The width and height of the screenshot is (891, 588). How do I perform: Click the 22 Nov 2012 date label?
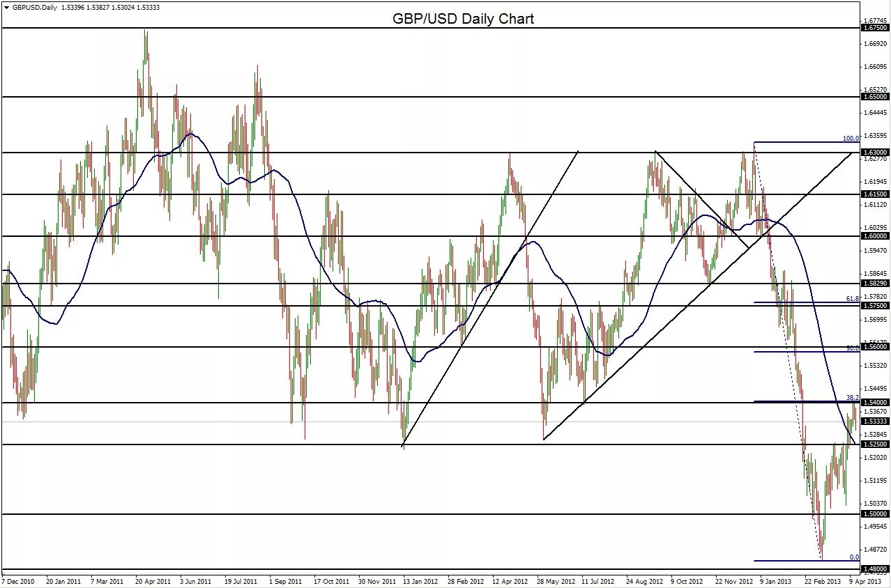click(x=734, y=580)
